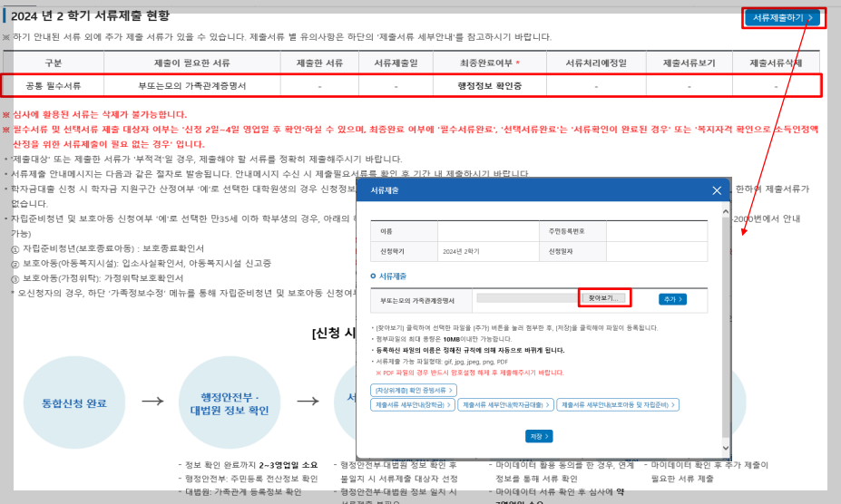Click the 행정안전부·대법원 정보 확인 step circle
The image size is (841, 504).
point(230,402)
